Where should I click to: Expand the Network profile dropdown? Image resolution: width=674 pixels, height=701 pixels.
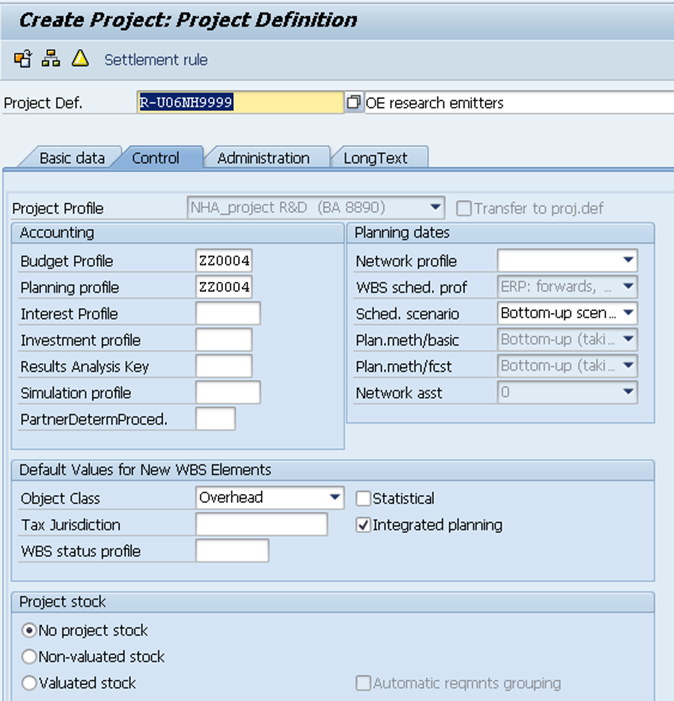coord(627,261)
